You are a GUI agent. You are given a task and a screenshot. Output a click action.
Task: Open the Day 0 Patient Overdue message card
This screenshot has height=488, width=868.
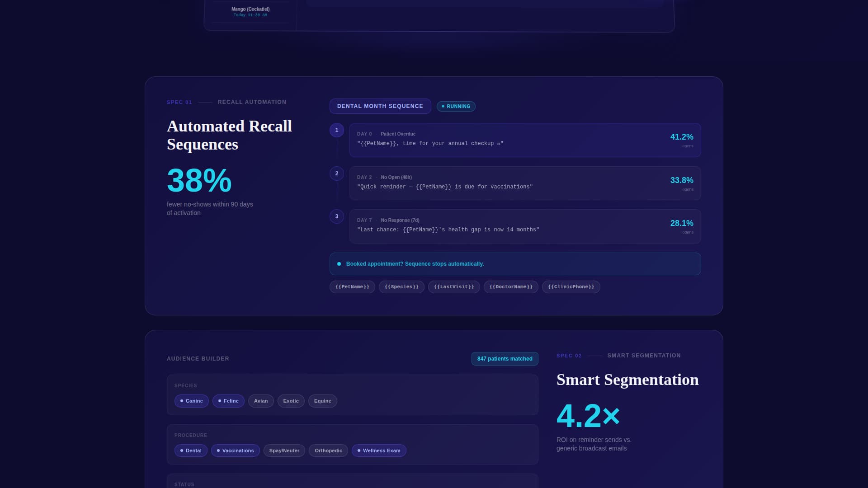tap(525, 140)
